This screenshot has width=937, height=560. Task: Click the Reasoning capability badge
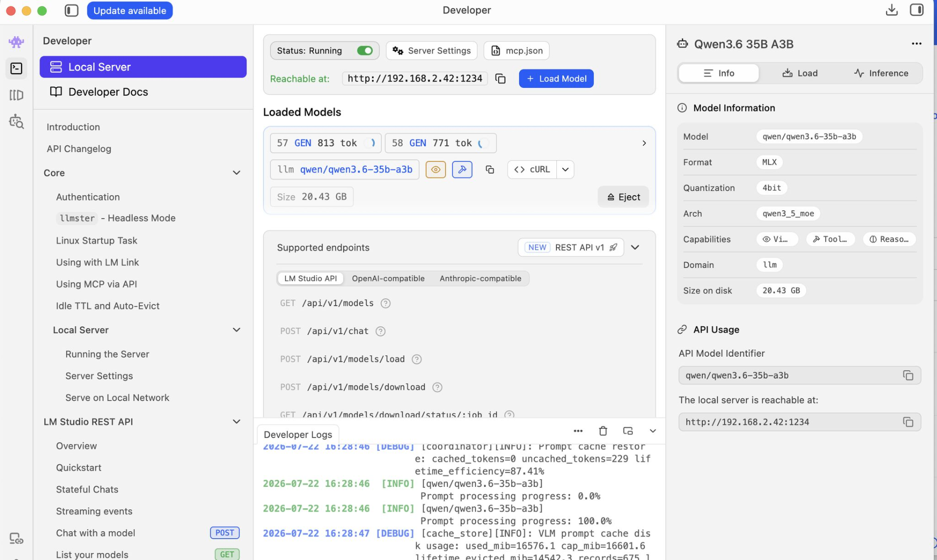889,239
